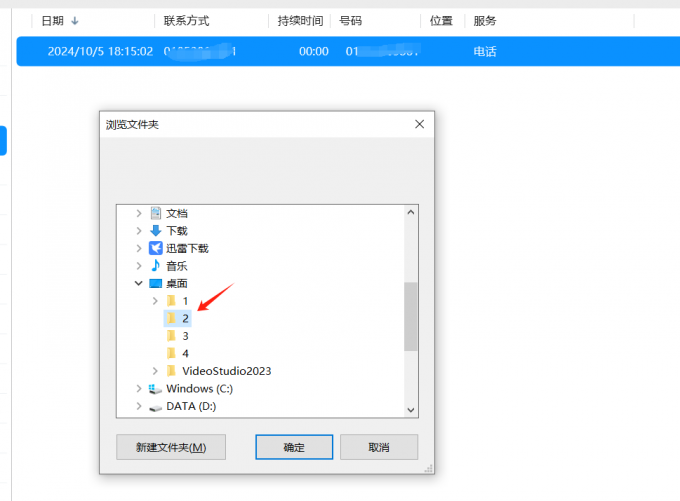Click the 位置 column header
Screen dimensions: 680x501
click(441, 20)
